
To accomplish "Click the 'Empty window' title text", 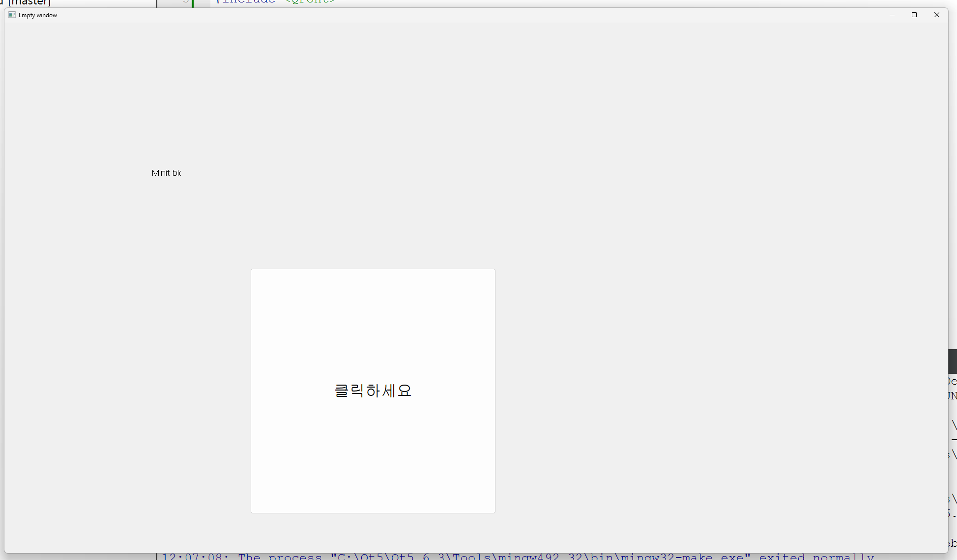I will coord(38,15).
